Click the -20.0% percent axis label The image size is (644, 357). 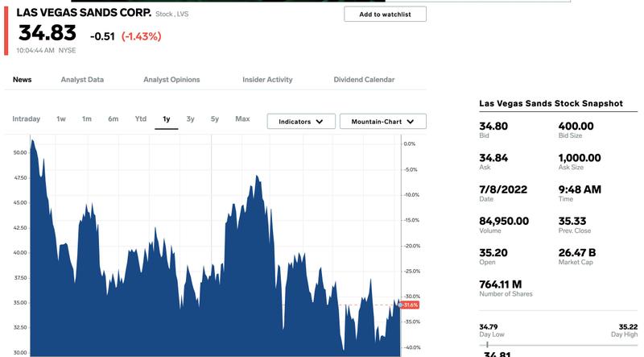coord(411,246)
